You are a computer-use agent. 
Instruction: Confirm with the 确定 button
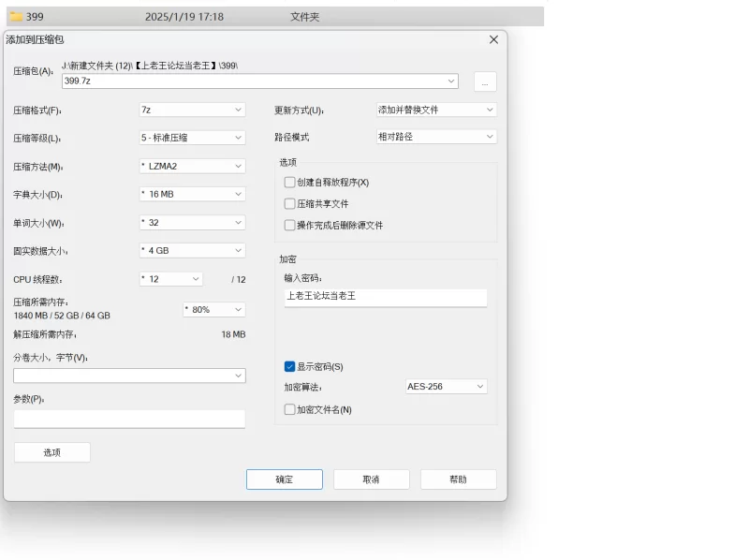pos(285,479)
